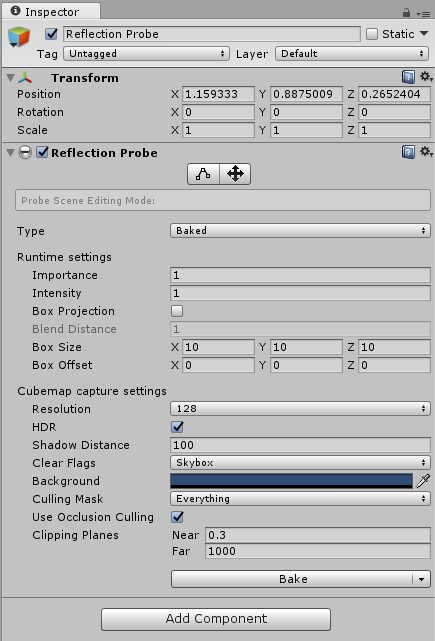Viewport: 435px width, 641px height.
Task: Open the Type dropdown set to Baked
Action: pyautogui.click(x=300, y=231)
